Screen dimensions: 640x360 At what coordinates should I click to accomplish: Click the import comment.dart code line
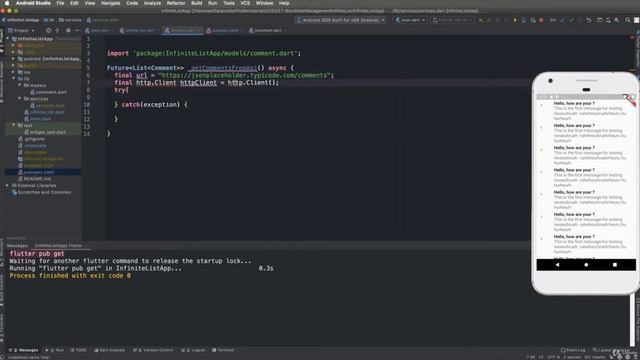[x=204, y=53]
